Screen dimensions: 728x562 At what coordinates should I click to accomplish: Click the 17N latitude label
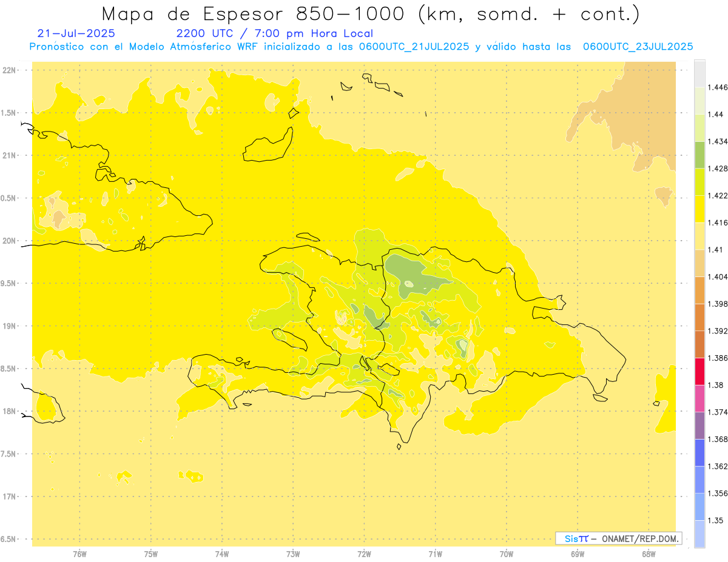click(x=9, y=497)
